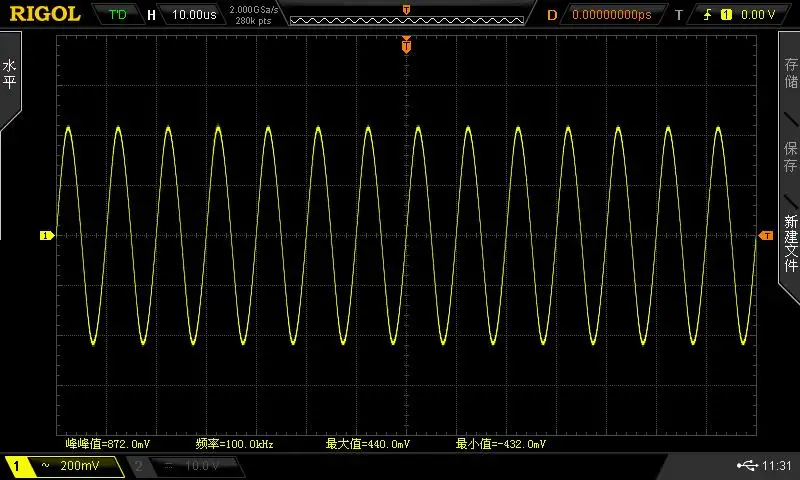Screen dimensions: 800x480
Task: Click the orange trigger position marker above grid
Action: [x=406, y=45]
